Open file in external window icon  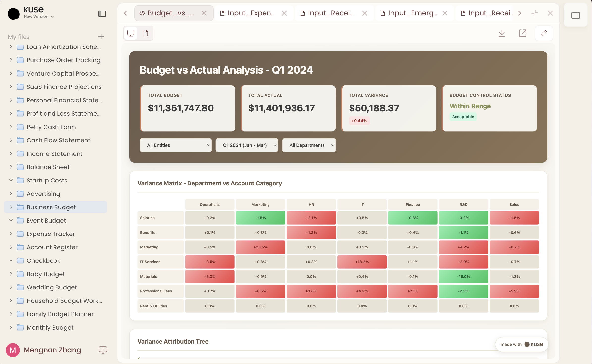tap(523, 33)
